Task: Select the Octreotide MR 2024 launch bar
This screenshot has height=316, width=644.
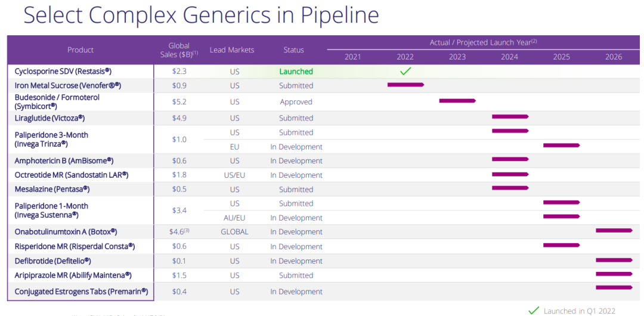Action: click(510, 174)
